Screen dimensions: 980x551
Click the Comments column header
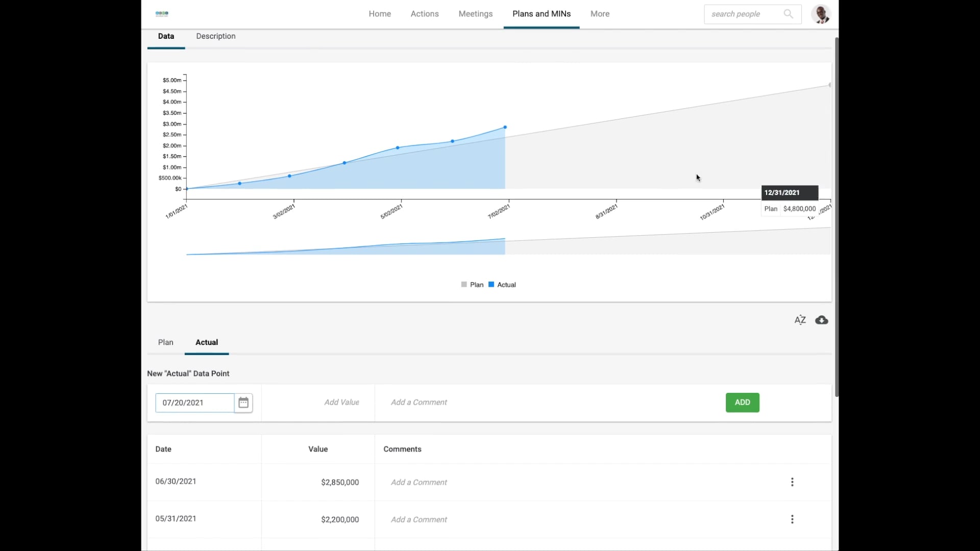(x=402, y=449)
